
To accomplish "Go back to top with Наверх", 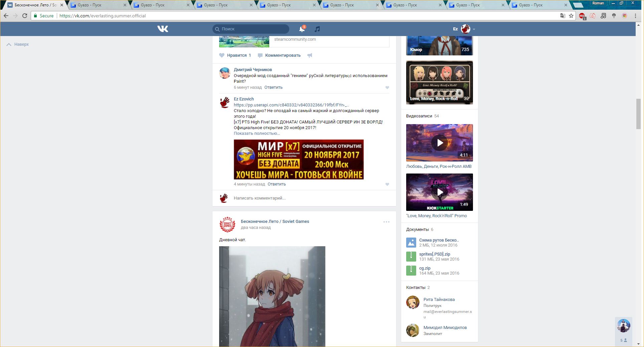I will coord(18,44).
